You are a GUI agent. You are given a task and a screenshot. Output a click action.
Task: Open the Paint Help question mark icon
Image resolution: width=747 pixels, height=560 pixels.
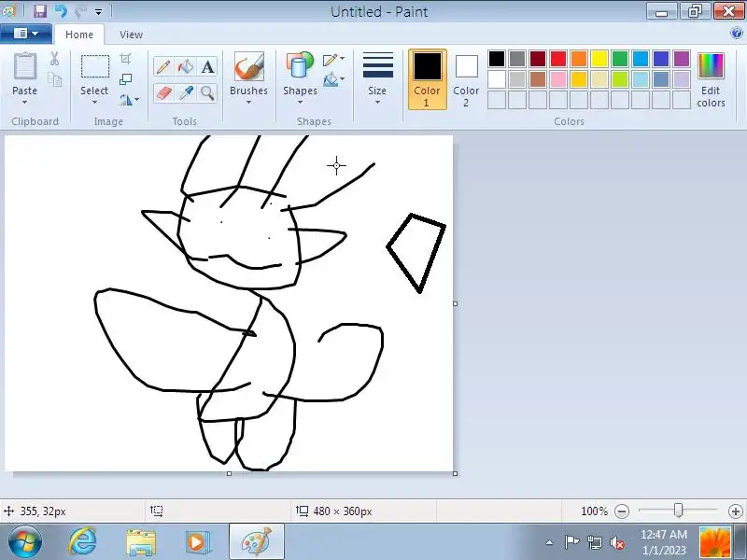(x=736, y=33)
